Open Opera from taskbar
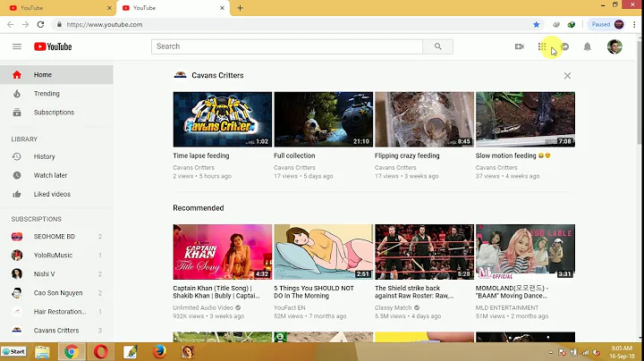The width and height of the screenshot is (644, 361). pos(100,351)
